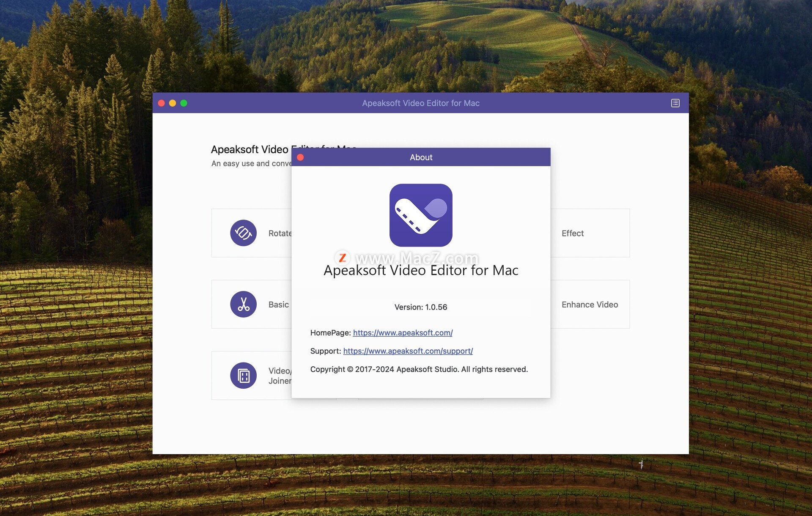Select the Effect feature card
Image resolution: width=812 pixels, height=516 pixels.
coord(590,233)
